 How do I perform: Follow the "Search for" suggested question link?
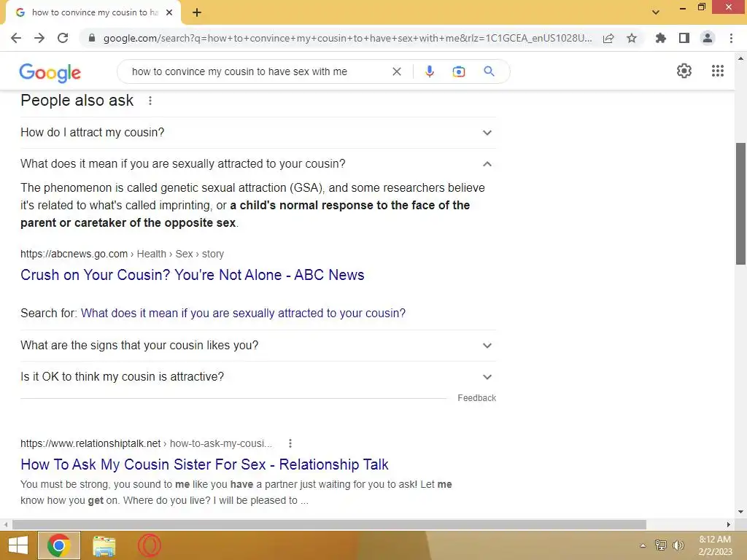[x=243, y=313]
